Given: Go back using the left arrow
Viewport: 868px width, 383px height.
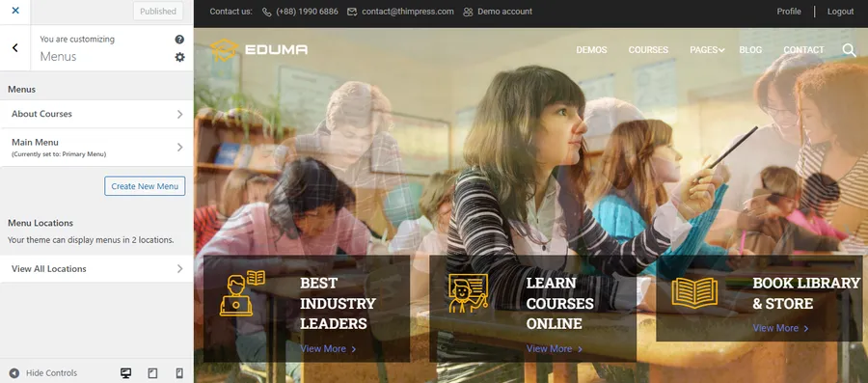Looking at the screenshot, I should click(x=14, y=47).
